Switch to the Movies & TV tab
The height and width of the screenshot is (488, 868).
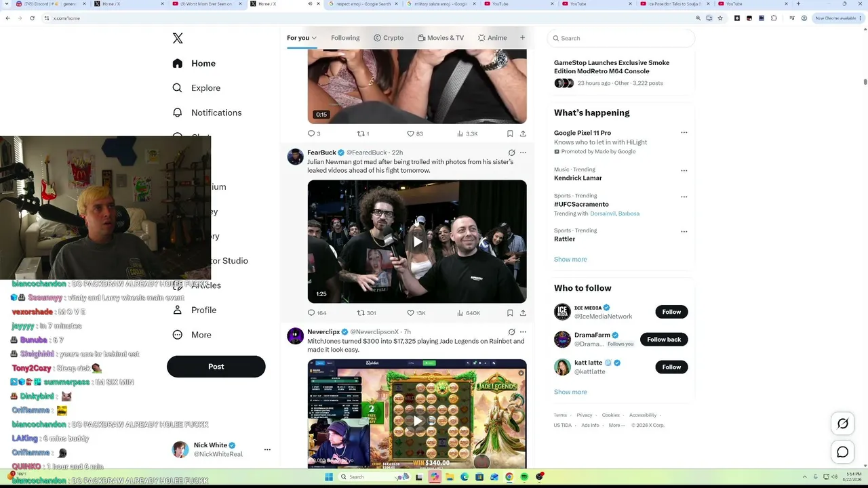click(x=441, y=38)
